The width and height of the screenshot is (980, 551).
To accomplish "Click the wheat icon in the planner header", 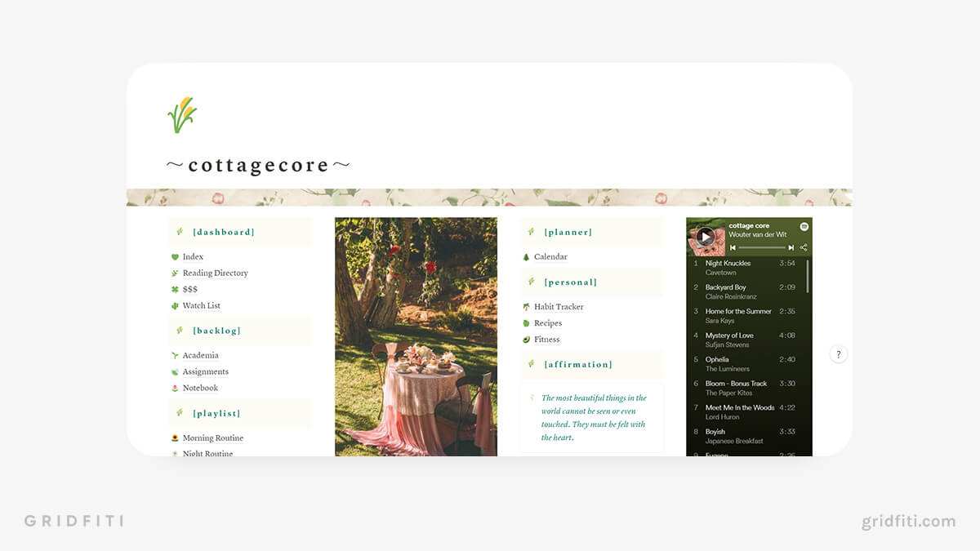I will click(x=531, y=232).
